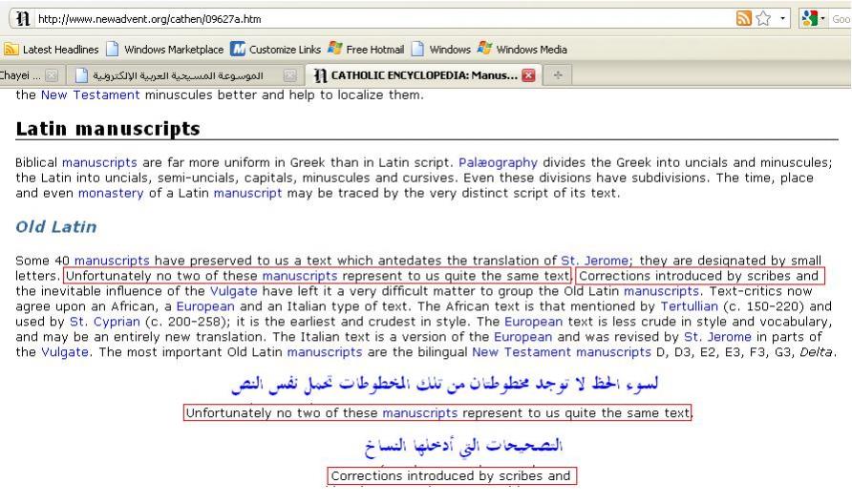Click the New Testament link at page top
The width and height of the screenshot is (852, 504).
click(x=92, y=94)
